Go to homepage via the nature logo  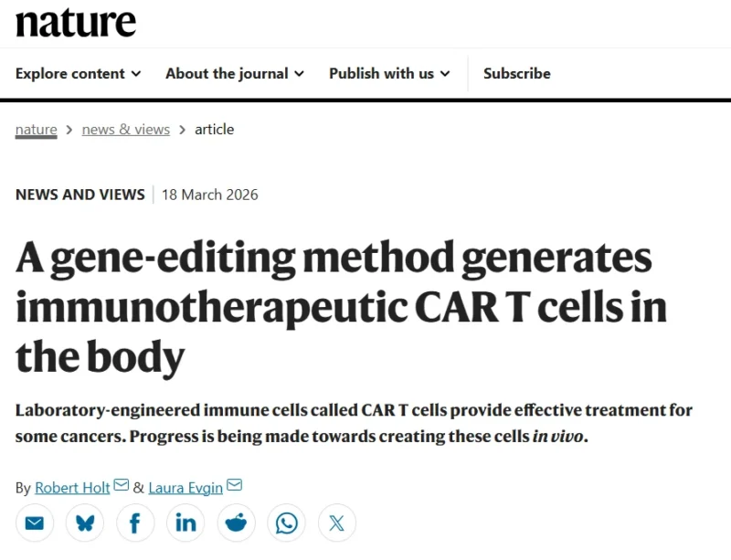pos(76,23)
